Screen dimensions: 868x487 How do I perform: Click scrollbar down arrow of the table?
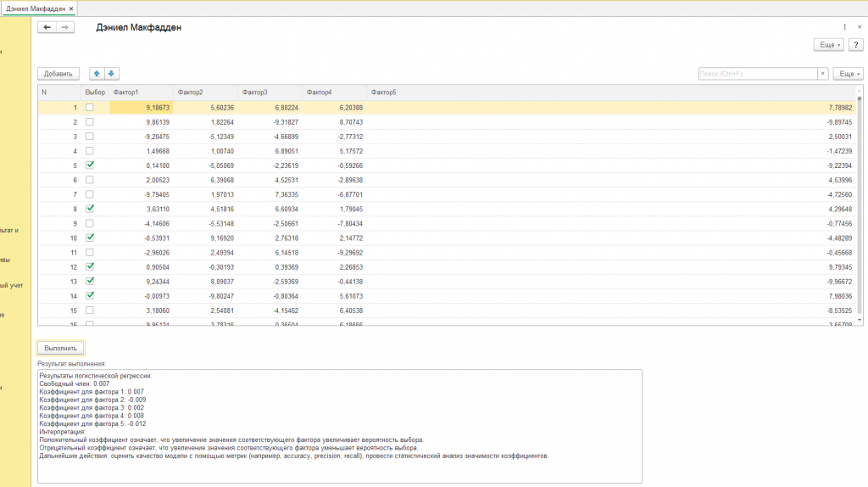pos(860,320)
